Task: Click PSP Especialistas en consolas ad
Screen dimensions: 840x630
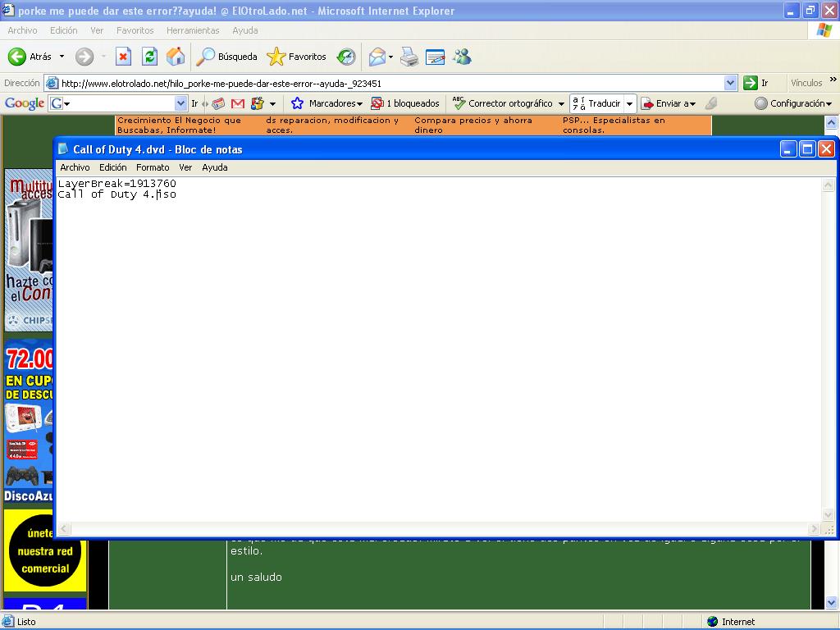Action: (614, 125)
